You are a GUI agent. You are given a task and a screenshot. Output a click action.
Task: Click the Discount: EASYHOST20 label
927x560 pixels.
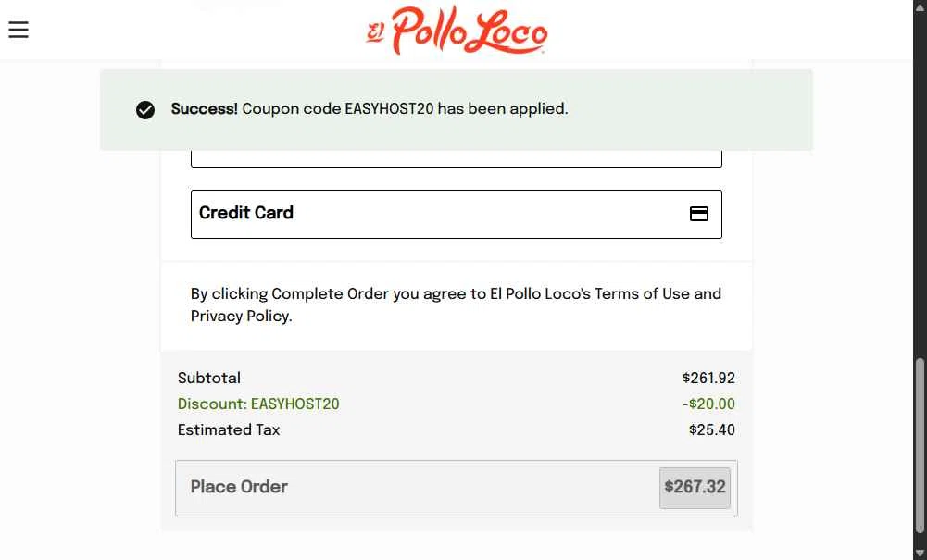pos(258,404)
